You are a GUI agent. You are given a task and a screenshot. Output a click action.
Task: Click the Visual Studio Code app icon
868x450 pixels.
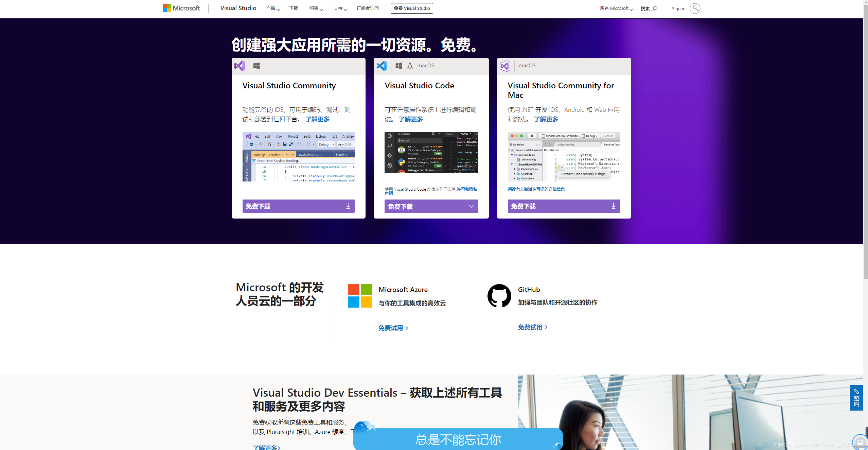pyautogui.click(x=382, y=66)
